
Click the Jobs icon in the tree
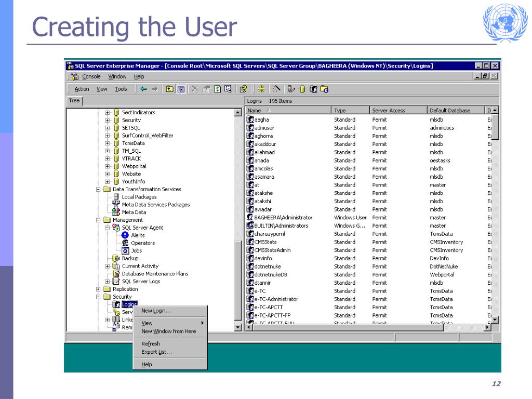[125, 251]
